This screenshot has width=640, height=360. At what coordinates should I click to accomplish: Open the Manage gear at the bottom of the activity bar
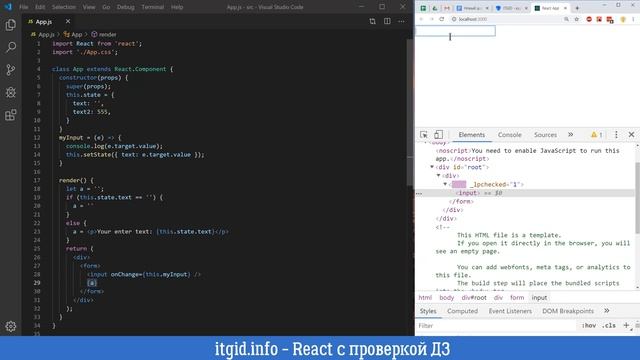[11, 326]
